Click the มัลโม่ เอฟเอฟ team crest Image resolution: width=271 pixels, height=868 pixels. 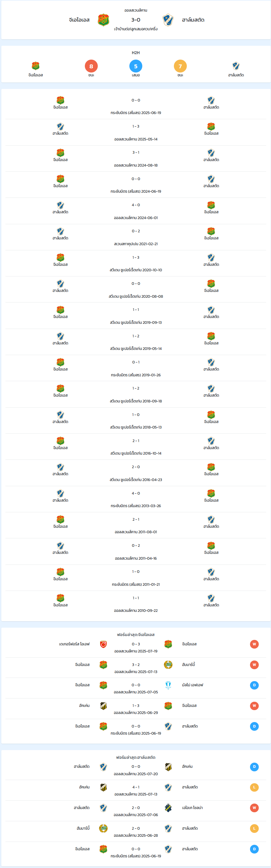168,685
